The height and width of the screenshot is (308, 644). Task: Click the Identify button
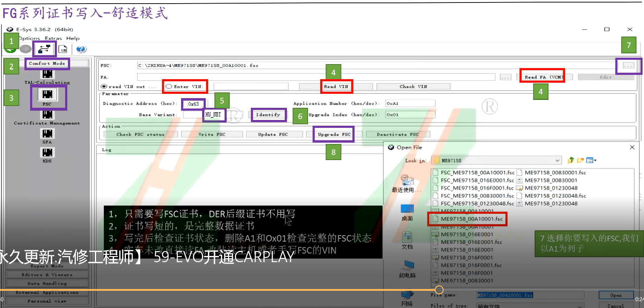(268, 115)
